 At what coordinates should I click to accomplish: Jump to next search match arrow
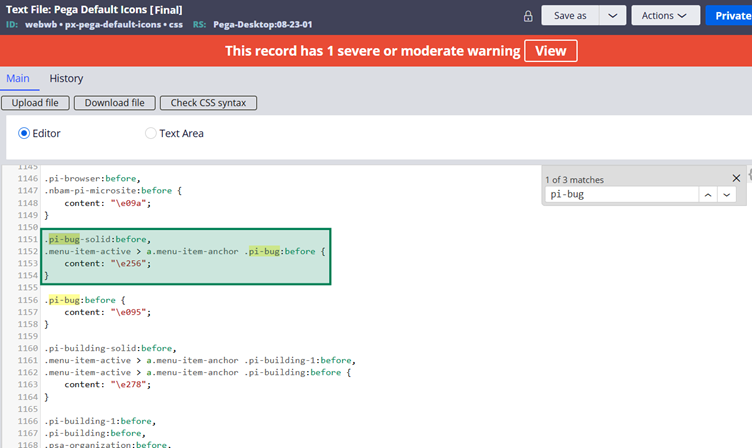727,195
